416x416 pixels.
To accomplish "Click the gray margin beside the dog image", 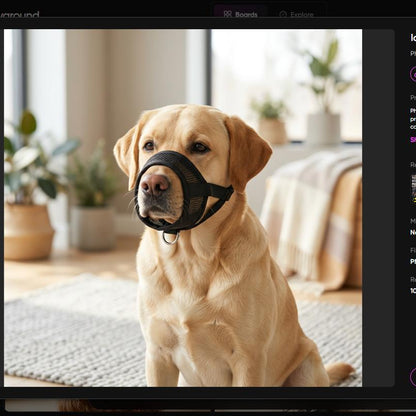I will 378,208.
